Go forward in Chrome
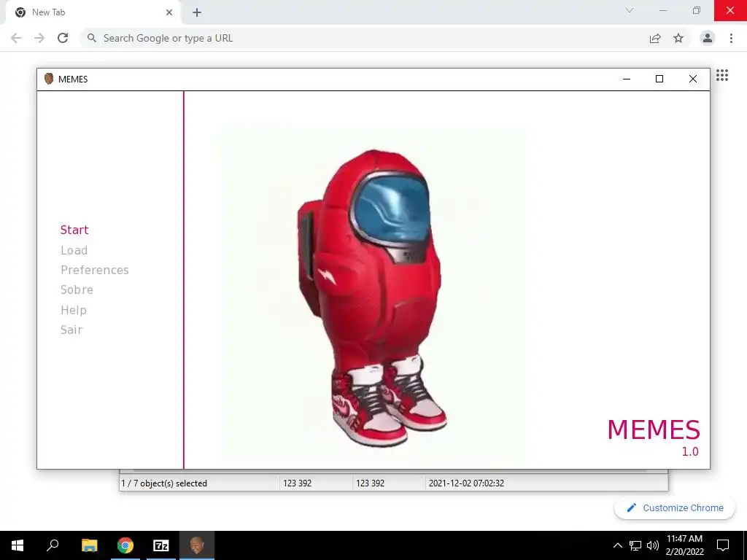Screen dimensions: 747x560 tap(39, 38)
